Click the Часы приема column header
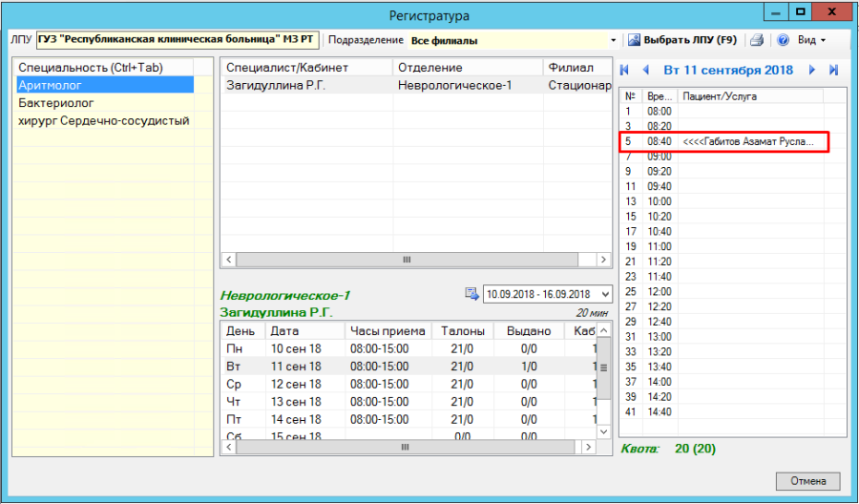The width and height of the screenshot is (859, 504). [x=388, y=331]
